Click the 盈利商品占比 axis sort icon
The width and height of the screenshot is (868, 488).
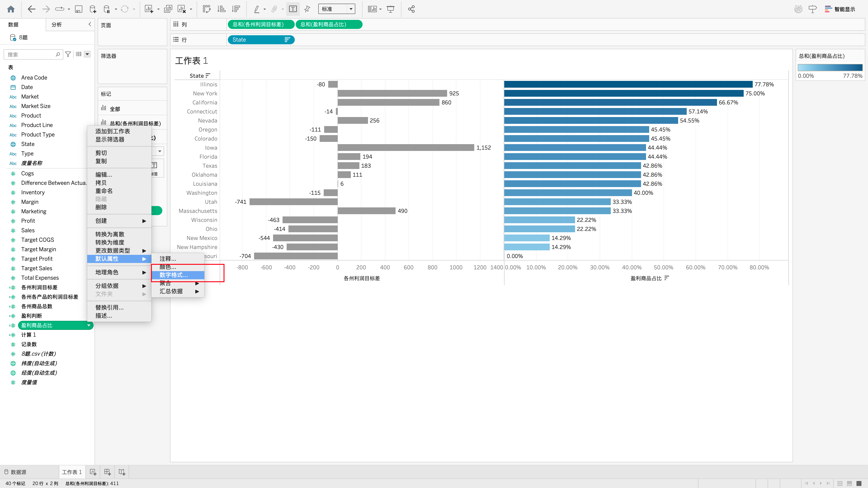[x=667, y=278]
